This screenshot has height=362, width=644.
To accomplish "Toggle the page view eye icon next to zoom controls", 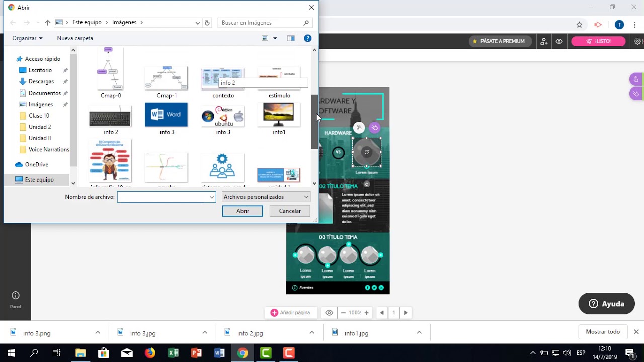I will click(x=329, y=313).
